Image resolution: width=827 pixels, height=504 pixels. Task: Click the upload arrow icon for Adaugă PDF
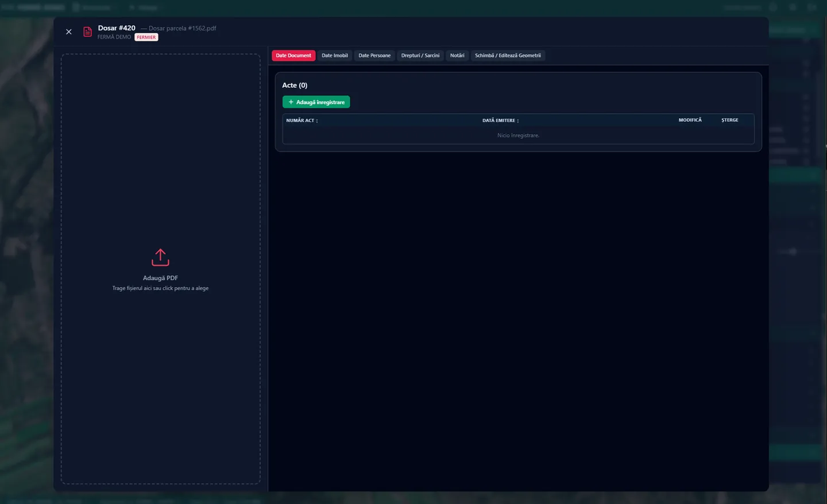(160, 257)
